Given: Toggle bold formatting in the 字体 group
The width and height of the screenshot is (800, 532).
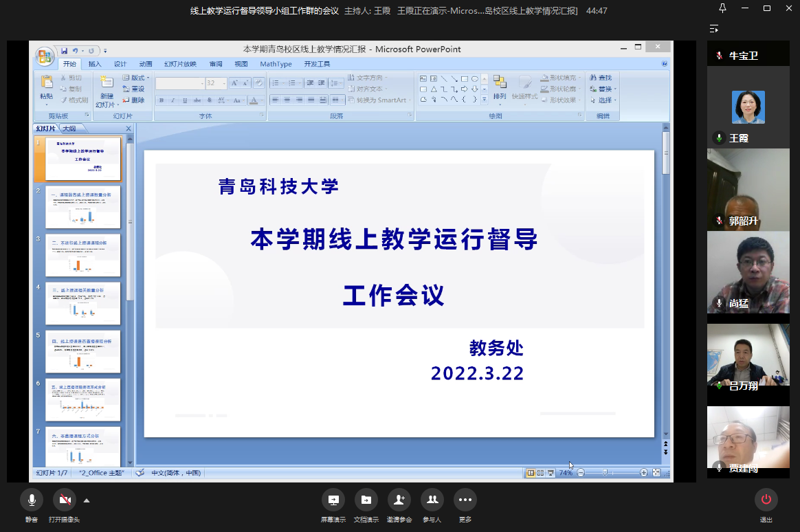Looking at the screenshot, I should pyautogui.click(x=162, y=100).
